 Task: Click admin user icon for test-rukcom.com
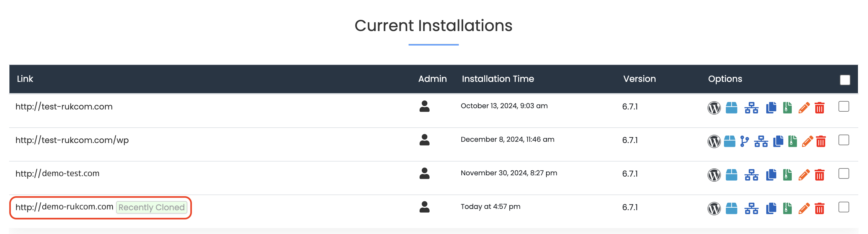click(424, 106)
